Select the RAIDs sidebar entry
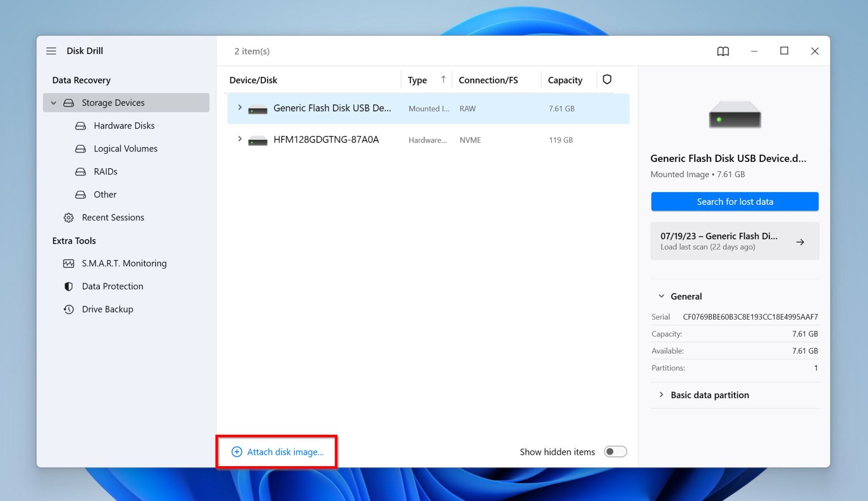Viewport: 868px width, 501px height. pyautogui.click(x=105, y=171)
